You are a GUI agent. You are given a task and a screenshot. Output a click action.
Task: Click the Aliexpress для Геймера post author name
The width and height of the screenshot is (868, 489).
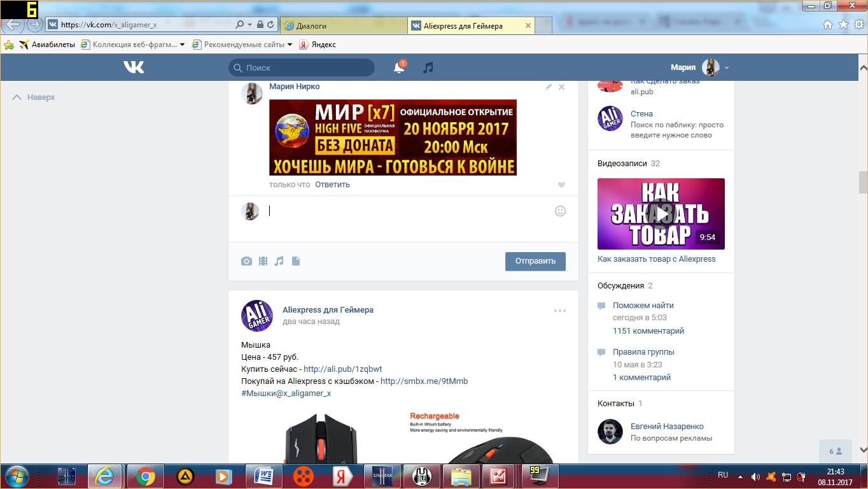pyautogui.click(x=328, y=310)
